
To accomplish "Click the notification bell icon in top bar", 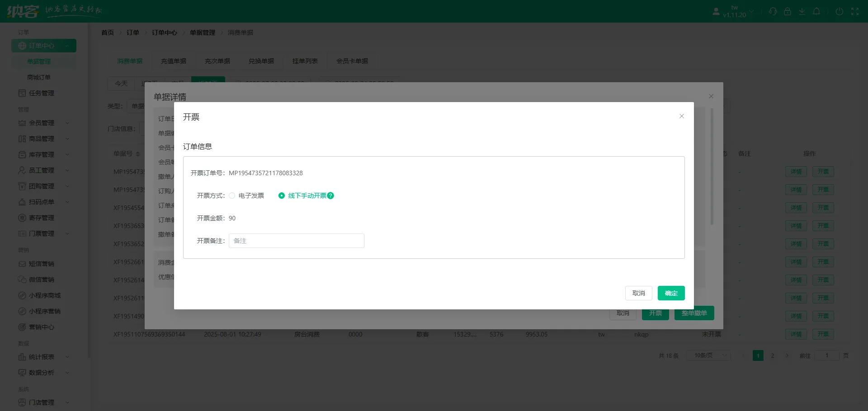I will (816, 12).
